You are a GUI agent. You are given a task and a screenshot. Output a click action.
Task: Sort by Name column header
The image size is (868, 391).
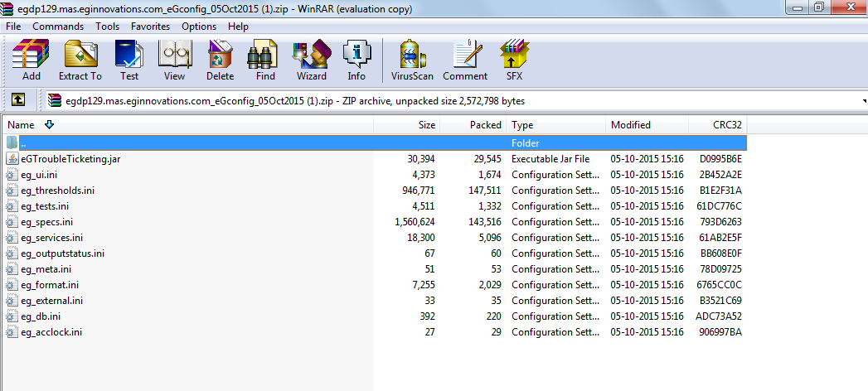tap(187, 125)
